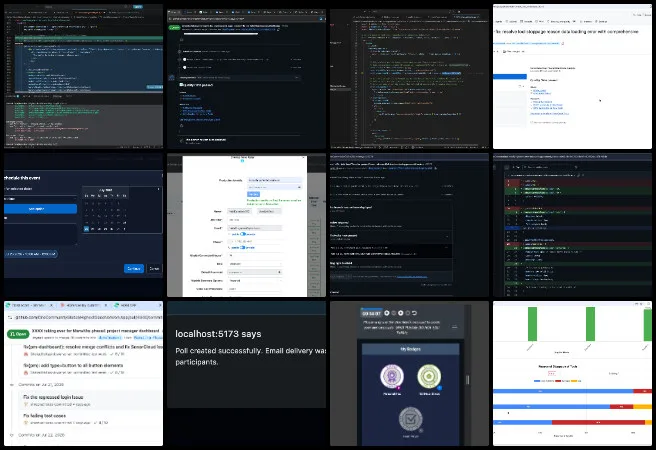Click the blue highlighted sidebar item in white page
Screen dimensions: 656x450
pos(510,77)
